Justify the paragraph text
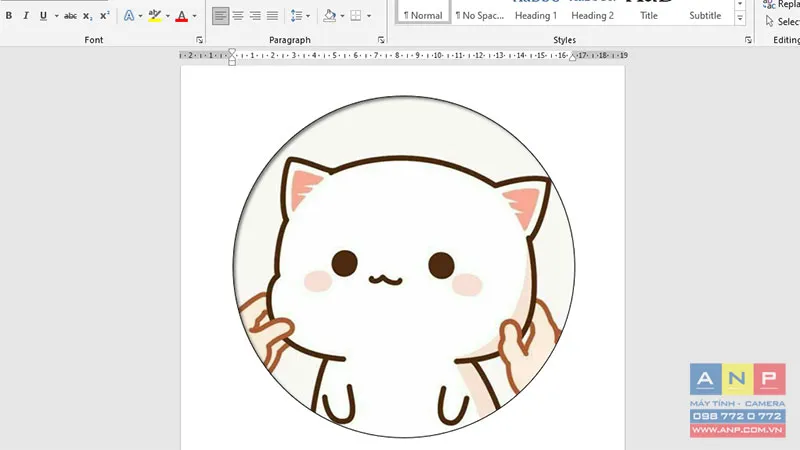This screenshot has width=800, height=450. (x=272, y=16)
